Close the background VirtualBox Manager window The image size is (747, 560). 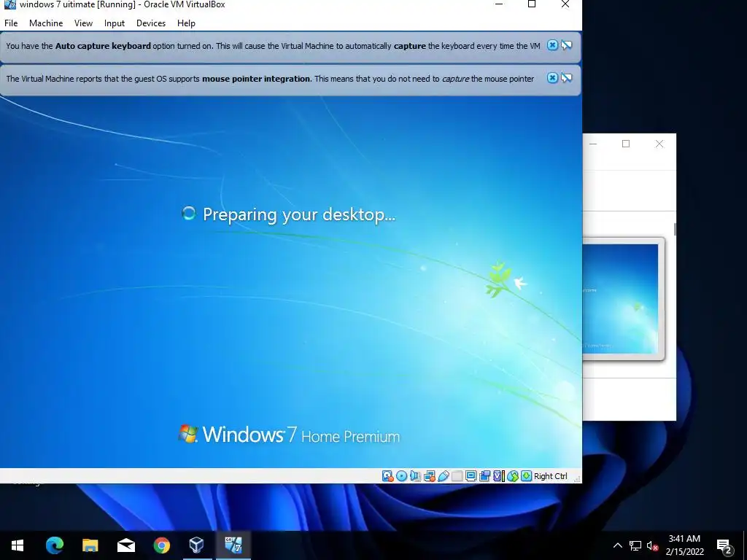point(659,144)
